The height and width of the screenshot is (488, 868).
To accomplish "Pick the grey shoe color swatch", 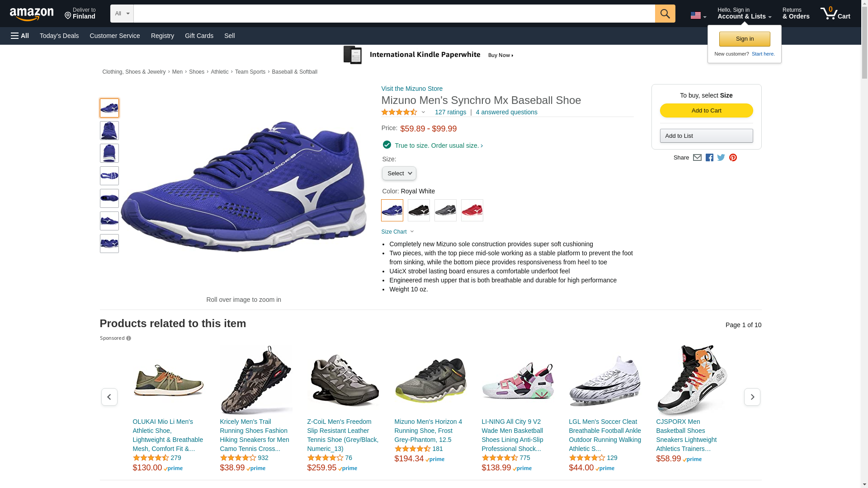I will (445, 211).
